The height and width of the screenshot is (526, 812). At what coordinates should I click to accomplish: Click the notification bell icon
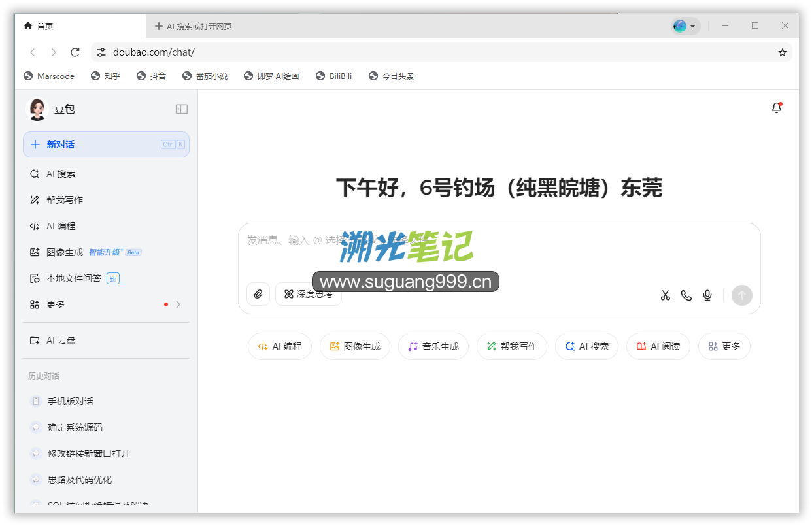776,108
